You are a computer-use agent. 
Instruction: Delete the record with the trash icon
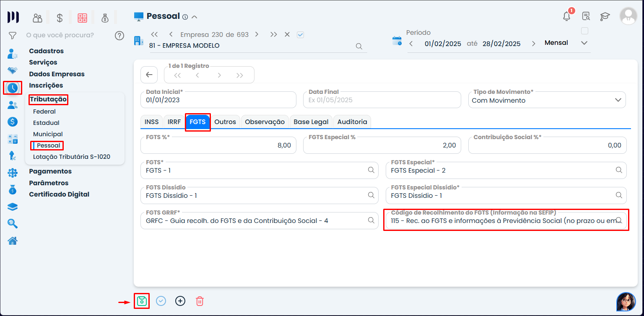tap(200, 301)
